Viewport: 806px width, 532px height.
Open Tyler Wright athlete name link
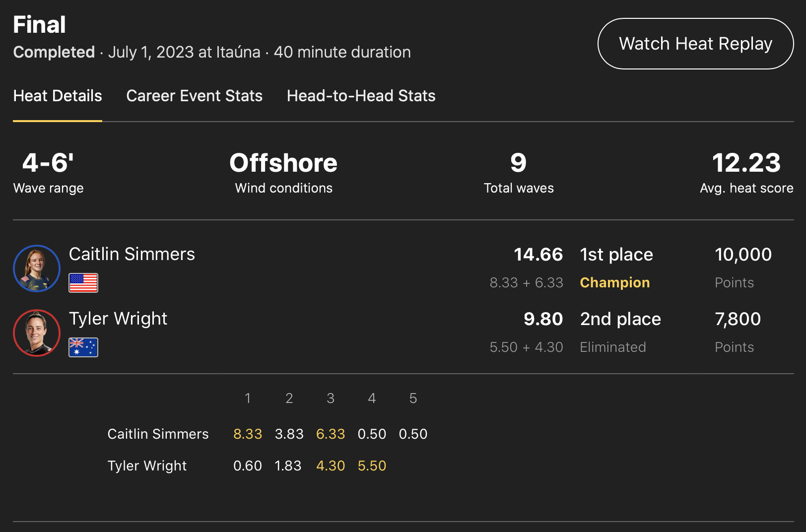118,319
